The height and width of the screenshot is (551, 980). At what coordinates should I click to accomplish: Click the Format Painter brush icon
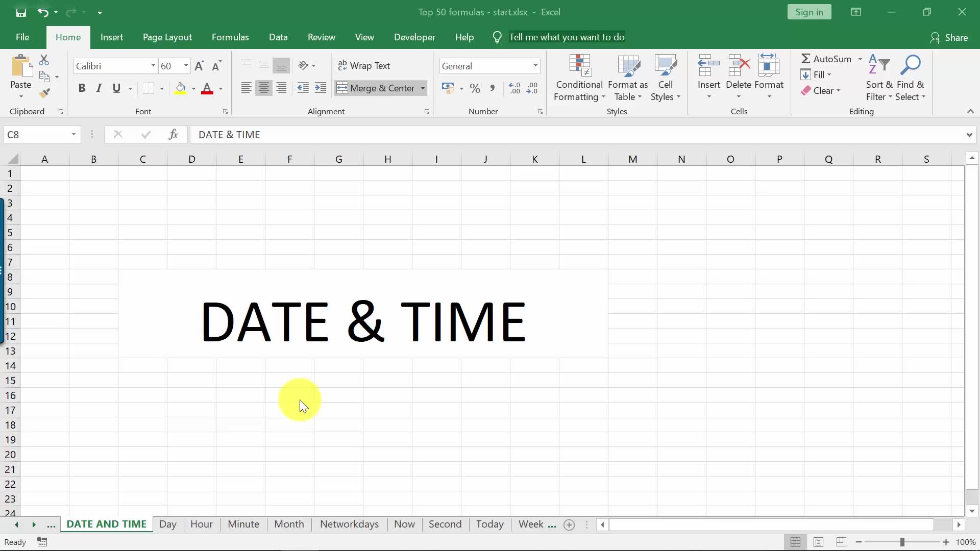click(44, 93)
